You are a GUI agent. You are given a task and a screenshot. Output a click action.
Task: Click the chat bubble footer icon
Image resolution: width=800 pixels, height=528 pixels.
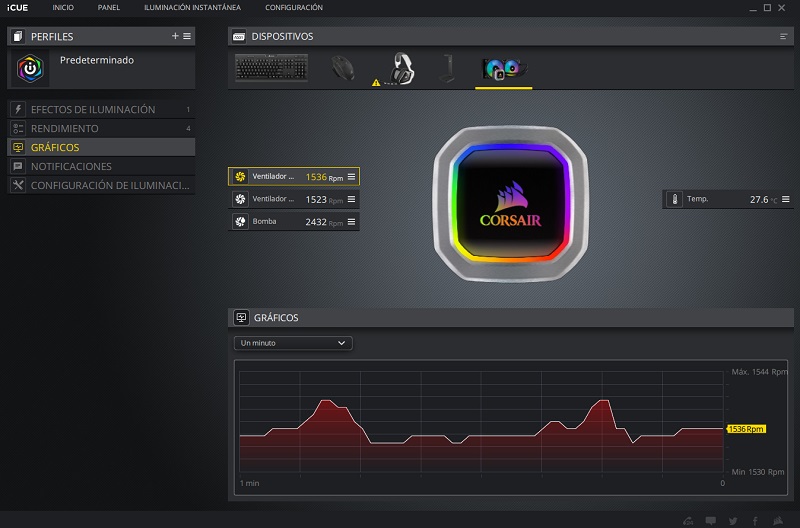tap(711, 520)
